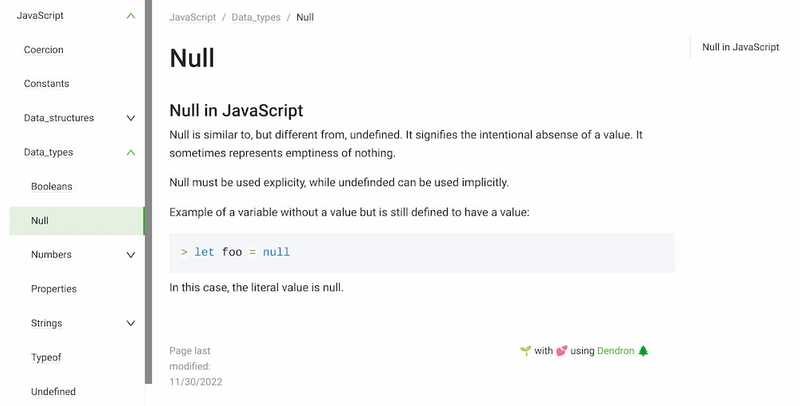Go to Data_types breadcrumb link
The height and width of the screenshot is (406, 800).
point(257,18)
